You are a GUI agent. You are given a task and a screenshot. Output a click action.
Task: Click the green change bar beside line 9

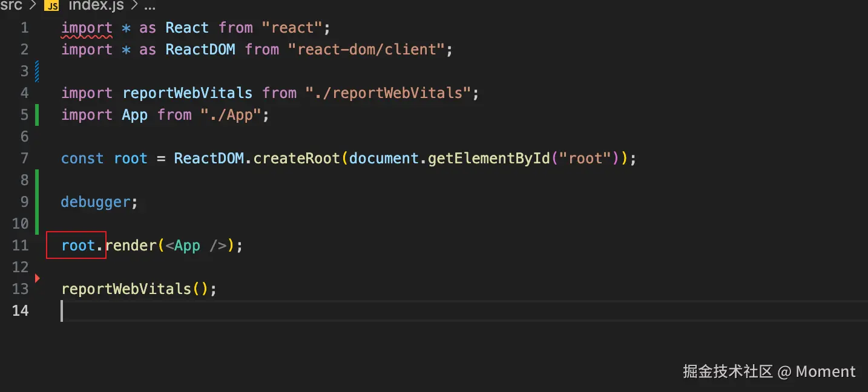tap(38, 202)
